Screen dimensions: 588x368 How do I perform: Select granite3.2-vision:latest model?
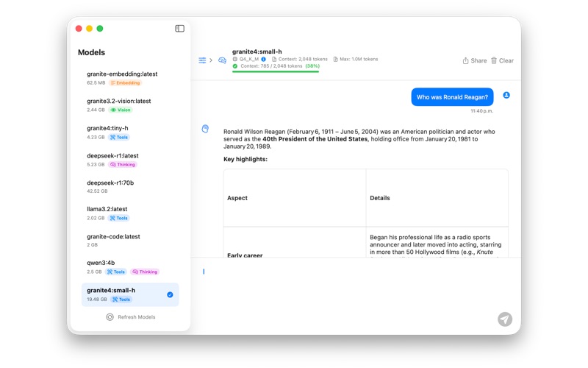point(130,105)
